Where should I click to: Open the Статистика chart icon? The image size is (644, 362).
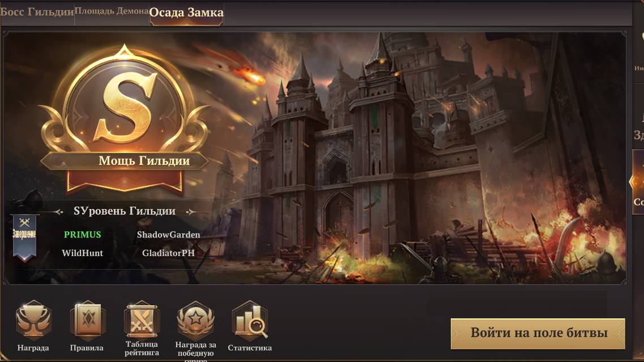[250, 320]
